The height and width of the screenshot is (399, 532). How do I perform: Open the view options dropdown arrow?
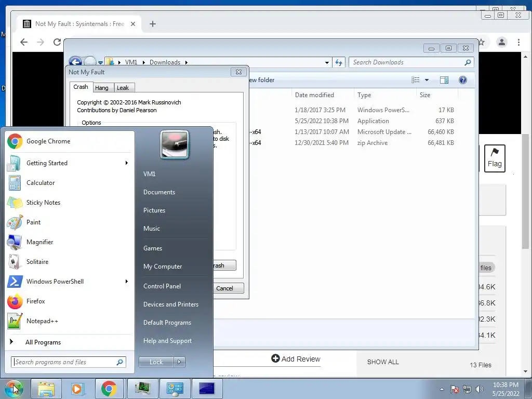coord(427,80)
